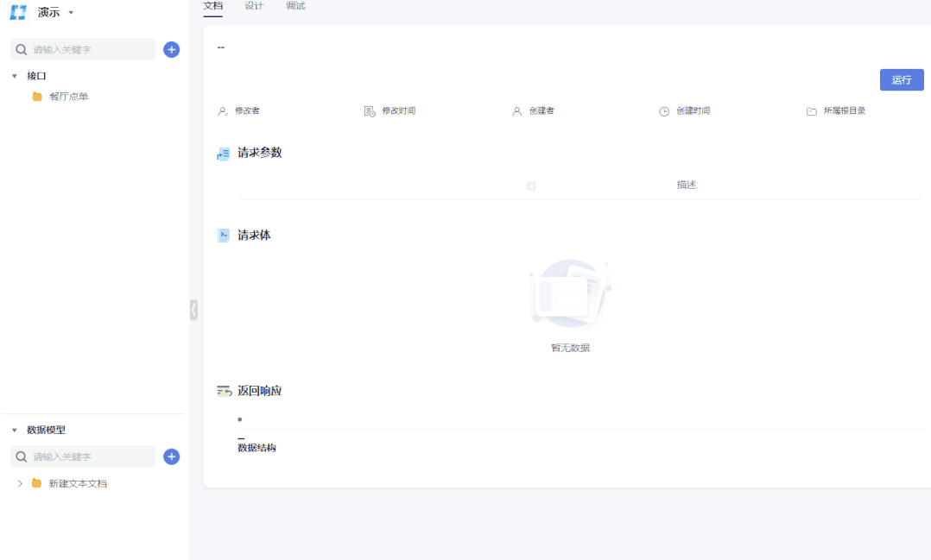This screenshot has width=931, height=560.
Task: Expand the 新建文本文档 folder
Action: (20, 483)
